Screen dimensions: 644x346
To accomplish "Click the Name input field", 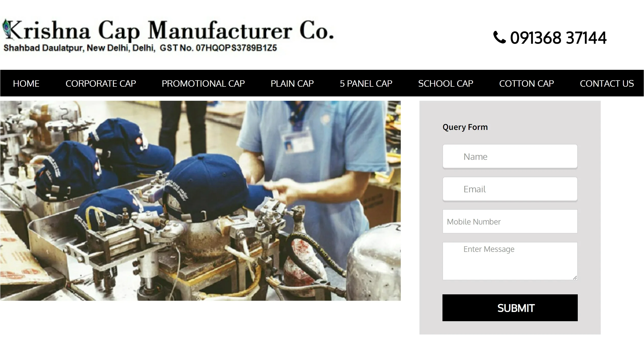I will coord(510,156).
